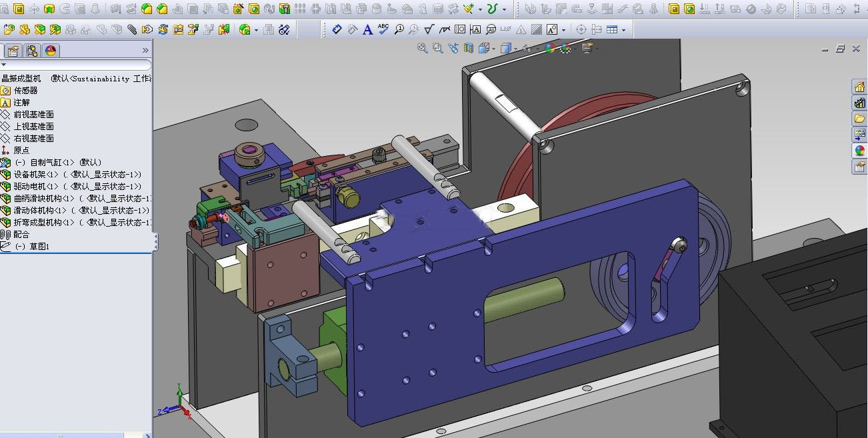Viewport: 868px width, 438px height.
Task: Click the Smart Dimension tool icon
Action: tap(337, 29)
